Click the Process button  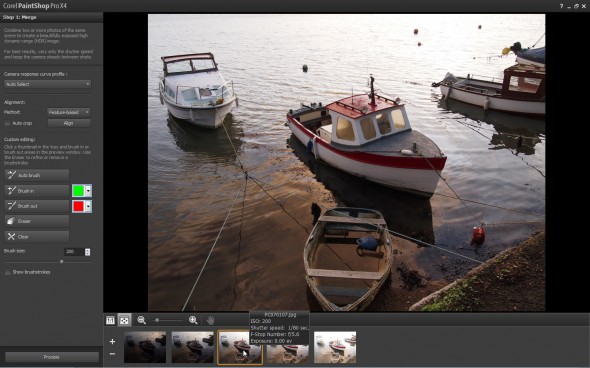click(x=52, y=357)
